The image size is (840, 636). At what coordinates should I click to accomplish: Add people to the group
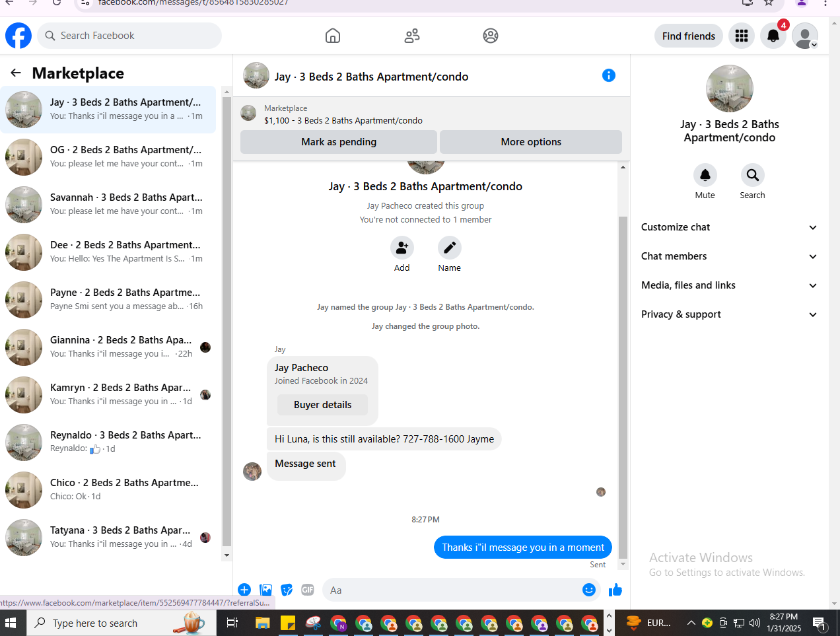coord(402,248)
